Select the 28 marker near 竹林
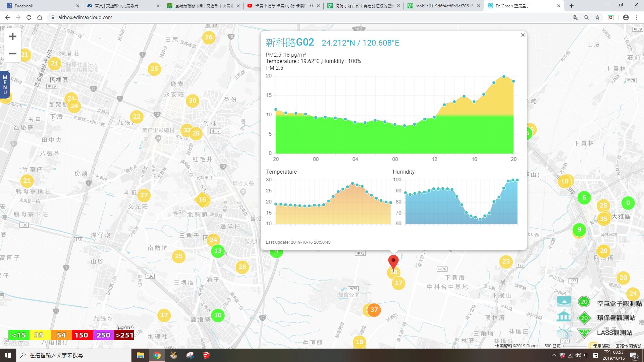 point(196,133)
